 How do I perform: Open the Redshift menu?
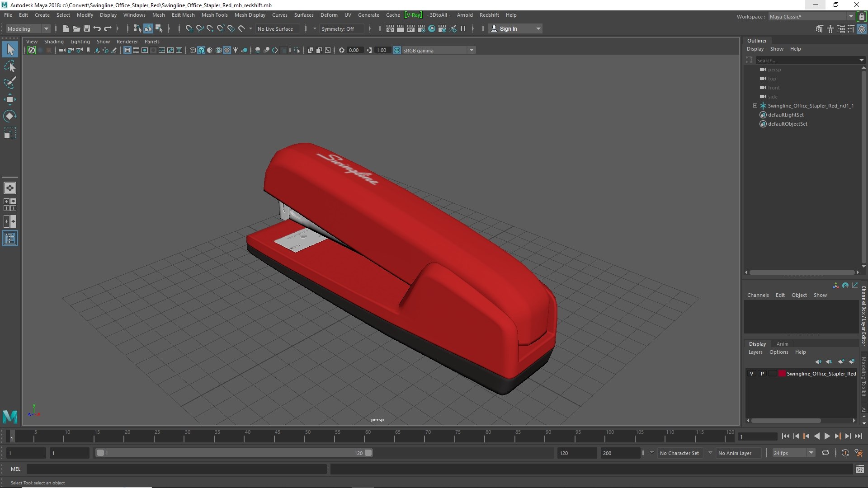(x=489, y=15)
